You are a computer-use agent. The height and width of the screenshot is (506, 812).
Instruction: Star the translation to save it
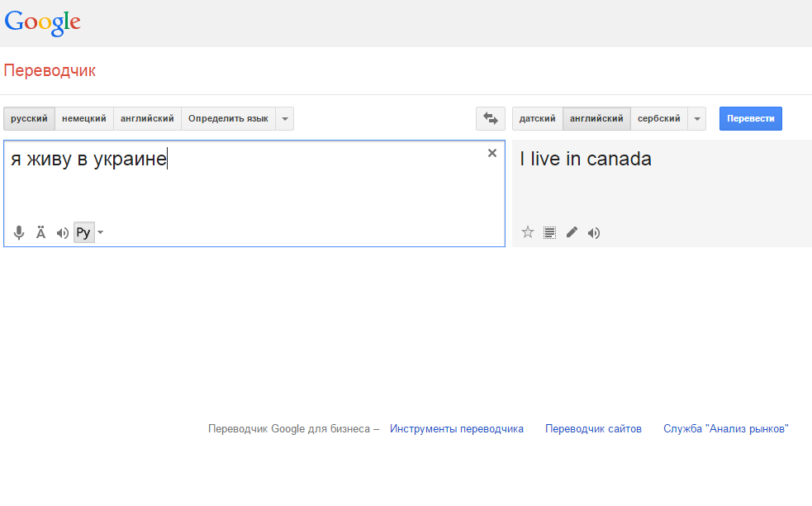click(528, 233)
